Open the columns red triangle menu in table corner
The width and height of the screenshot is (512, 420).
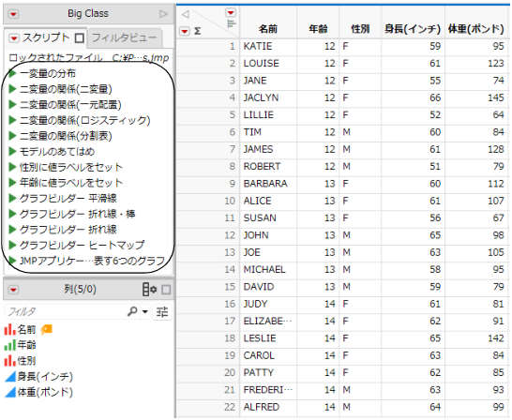click(x=231, y=13)
